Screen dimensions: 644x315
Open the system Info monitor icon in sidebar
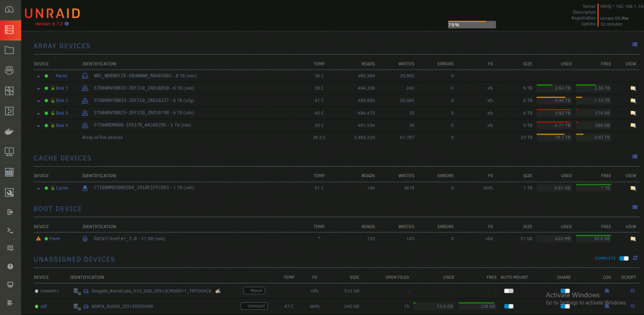10,285
